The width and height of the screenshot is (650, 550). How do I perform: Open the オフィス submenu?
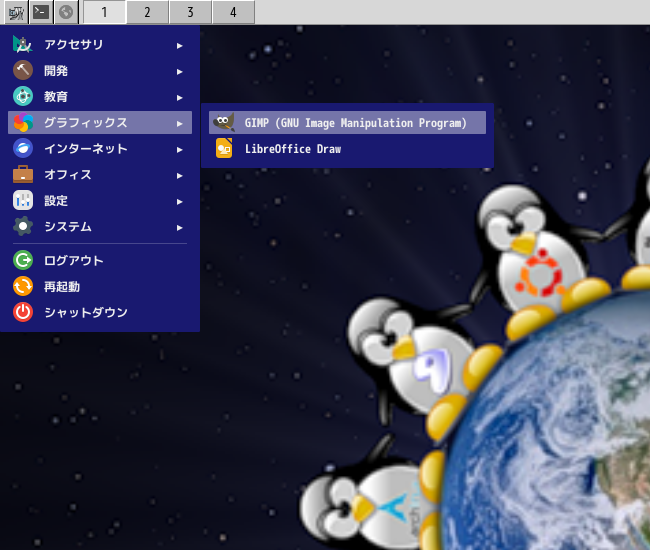click(x=100, y=174)
